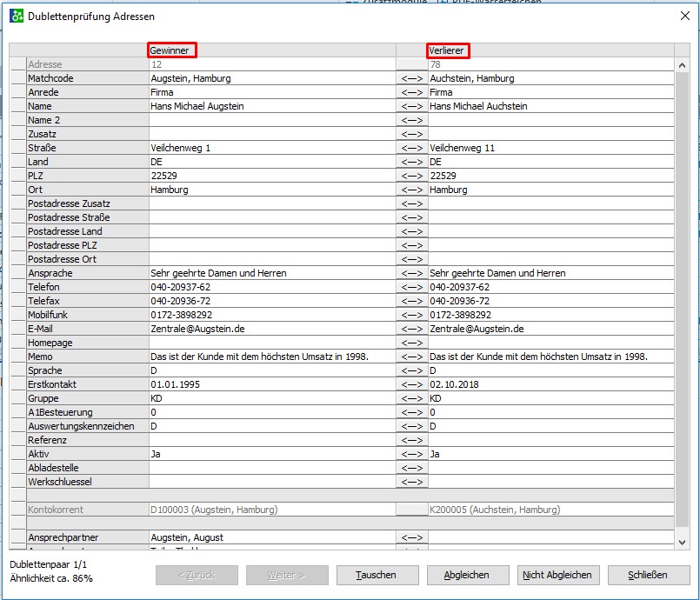Viewport: 700px width, 600px height.
Task: Click the swap arrow button for Anrede row
Action: click(x=411, y=92)
